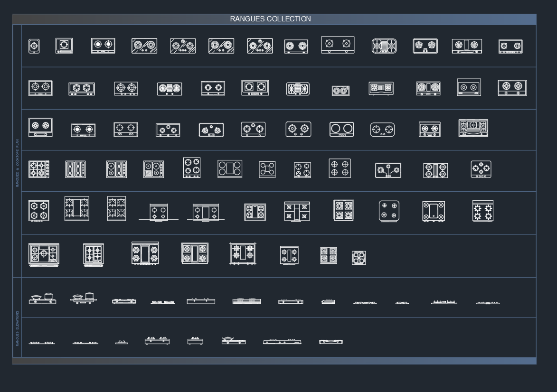Select the RANGUES & COOKTOPS PLAN vertical label
Screen dimensions: 557x392
[17, 163]
